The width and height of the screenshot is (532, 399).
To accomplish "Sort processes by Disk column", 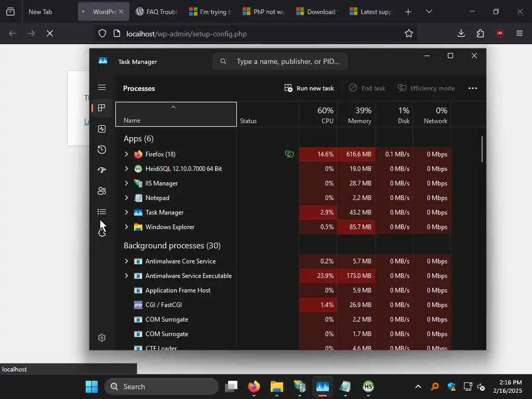I will click(x=394, y=114).
